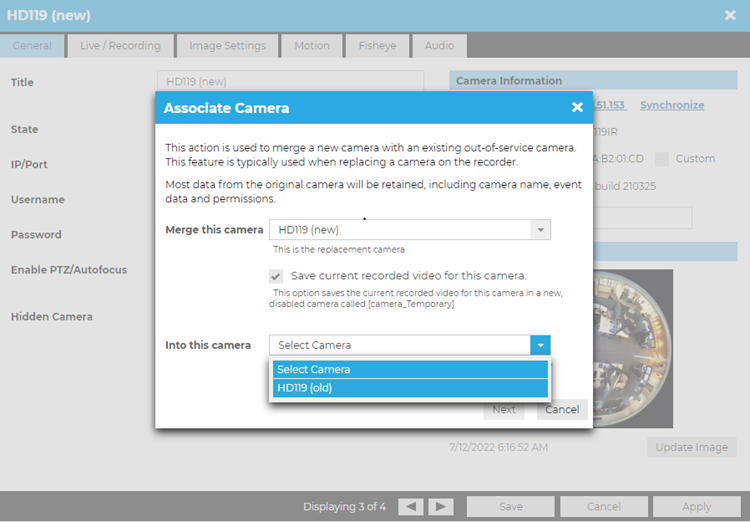
Task: Click the Merge this camera combo box
Action: pos(410,230)
